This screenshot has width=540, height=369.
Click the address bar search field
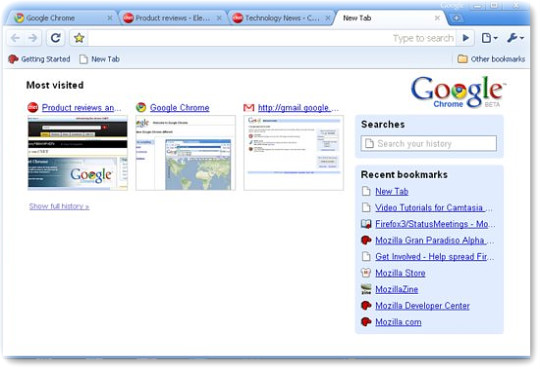(272, 38)
